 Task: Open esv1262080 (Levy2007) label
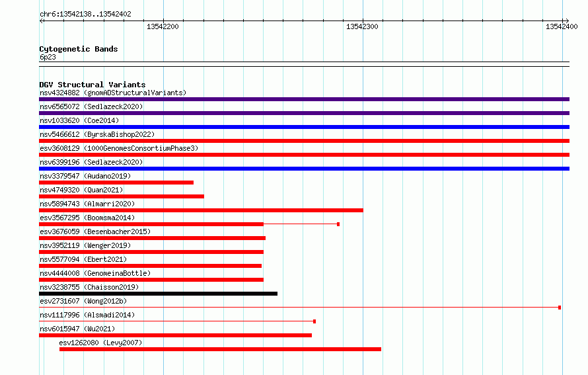(x=100, y=343)
